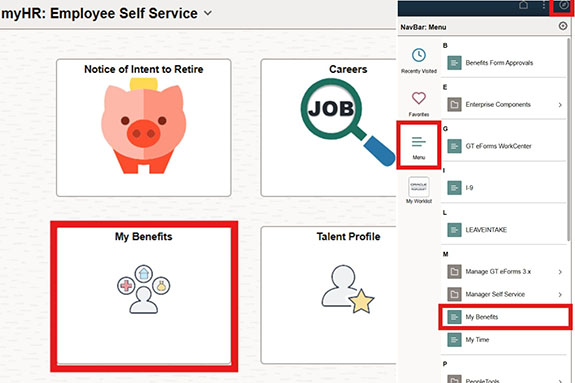Expand the myHR Employee Self Service dropdown
The image size is (575, 383).
click(x=208, y=13)
